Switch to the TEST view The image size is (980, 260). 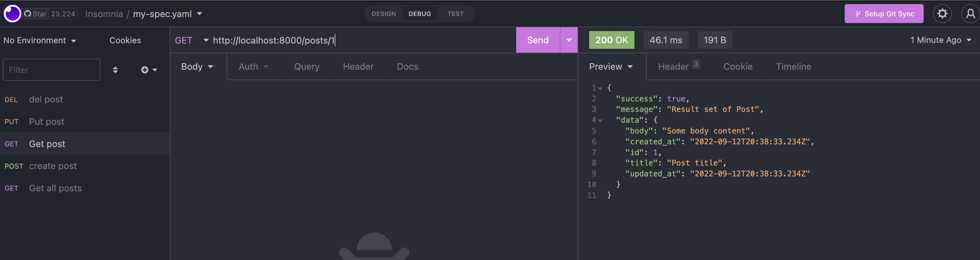[x=455, y=14]
